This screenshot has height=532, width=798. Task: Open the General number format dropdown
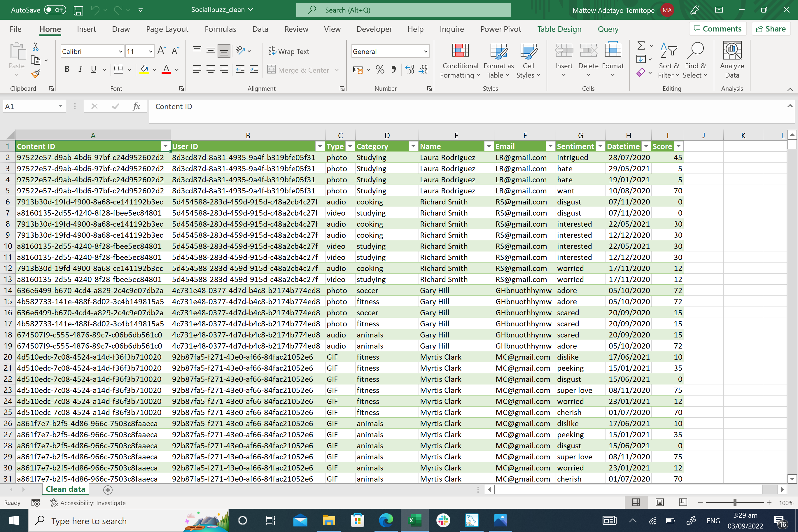click(426, 52)
